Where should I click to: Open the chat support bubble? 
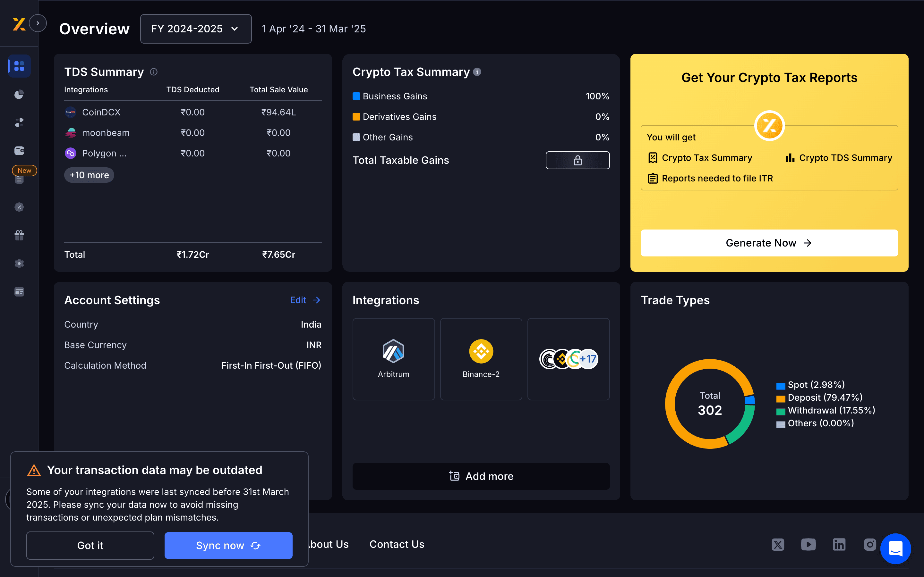point(895,548)
